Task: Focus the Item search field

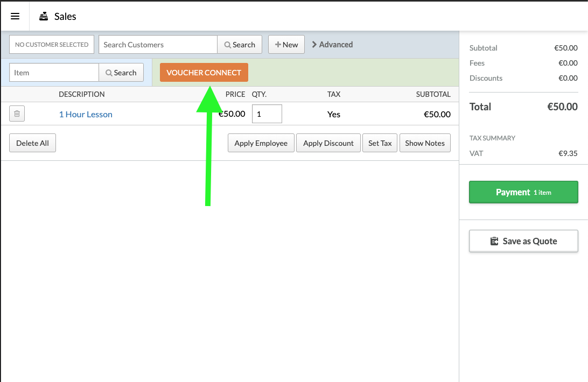Action: click(x=54, y=73)
